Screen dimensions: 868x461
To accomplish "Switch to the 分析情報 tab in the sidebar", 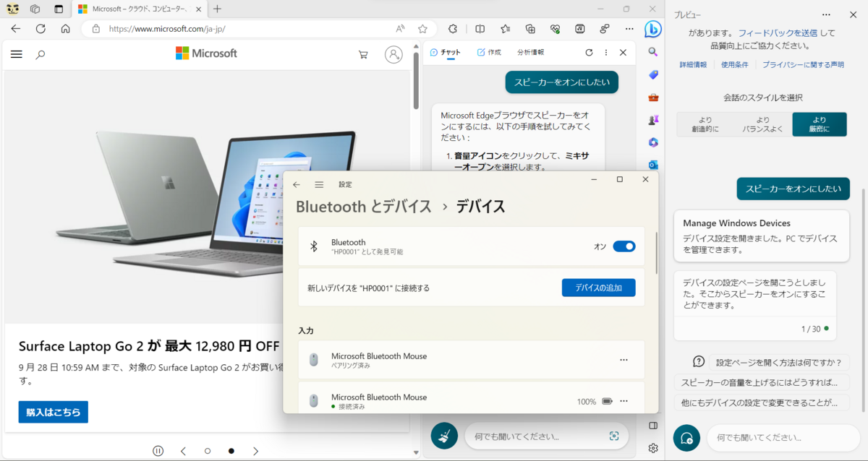I will (x=530, y=53).
